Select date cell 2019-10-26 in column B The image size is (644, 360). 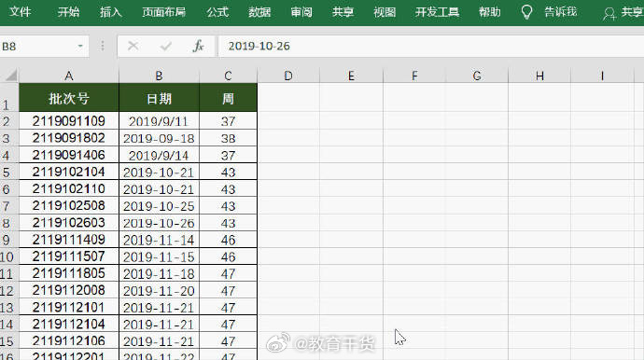pos(159,223)
